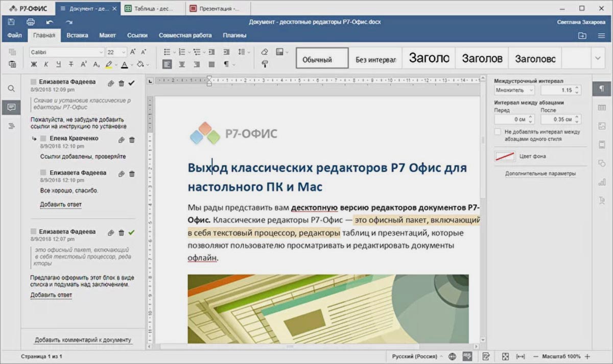This screenshot has width=613, height=364.
Task: Open the search panel in left sidebar
Action: click(x=11, y=88)
